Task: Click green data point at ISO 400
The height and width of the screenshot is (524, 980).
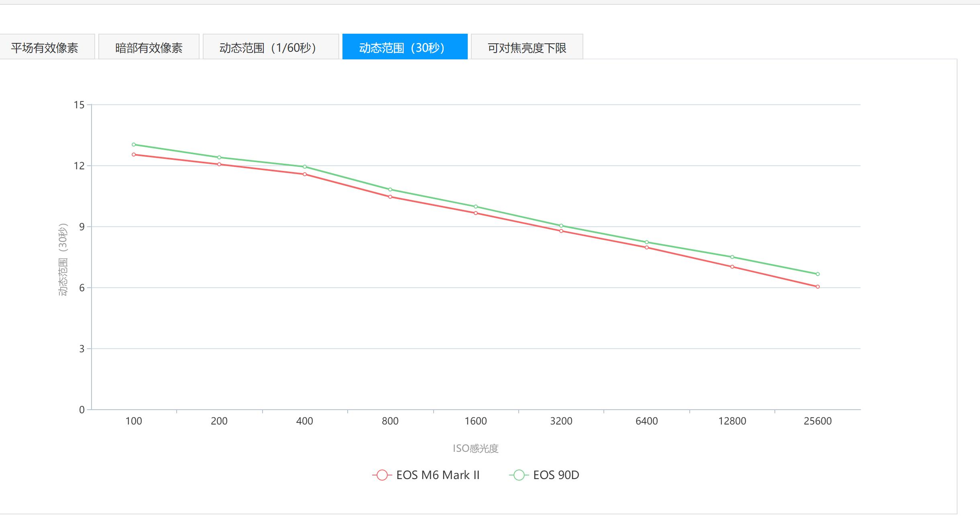Action: 305,167
